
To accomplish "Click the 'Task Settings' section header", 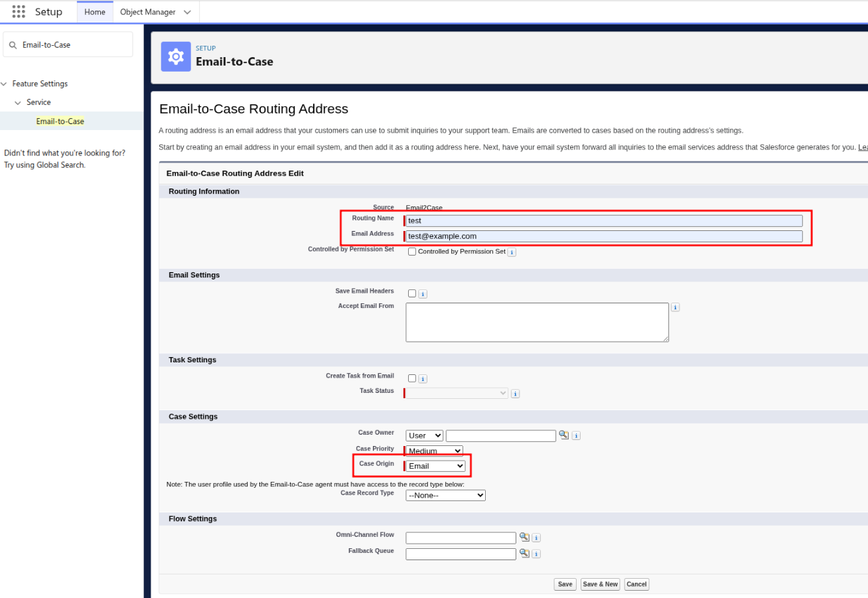I will (192, 360).
